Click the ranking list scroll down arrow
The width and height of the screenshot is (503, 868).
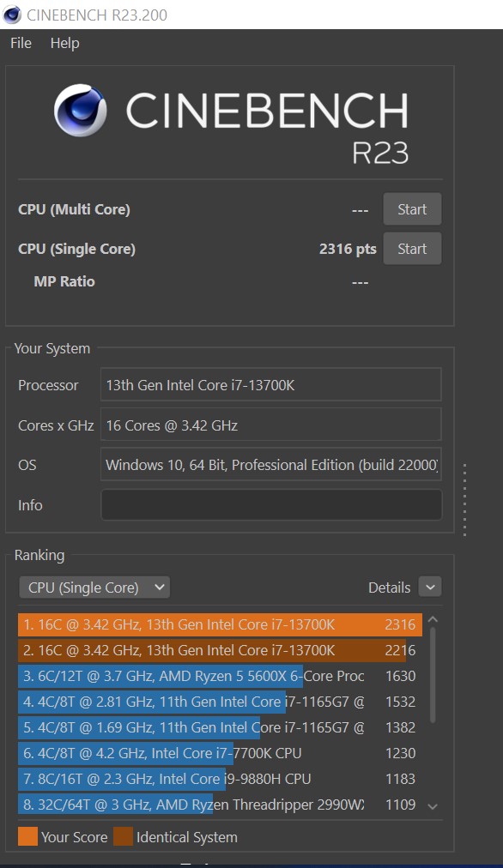(x=433, y=807)
